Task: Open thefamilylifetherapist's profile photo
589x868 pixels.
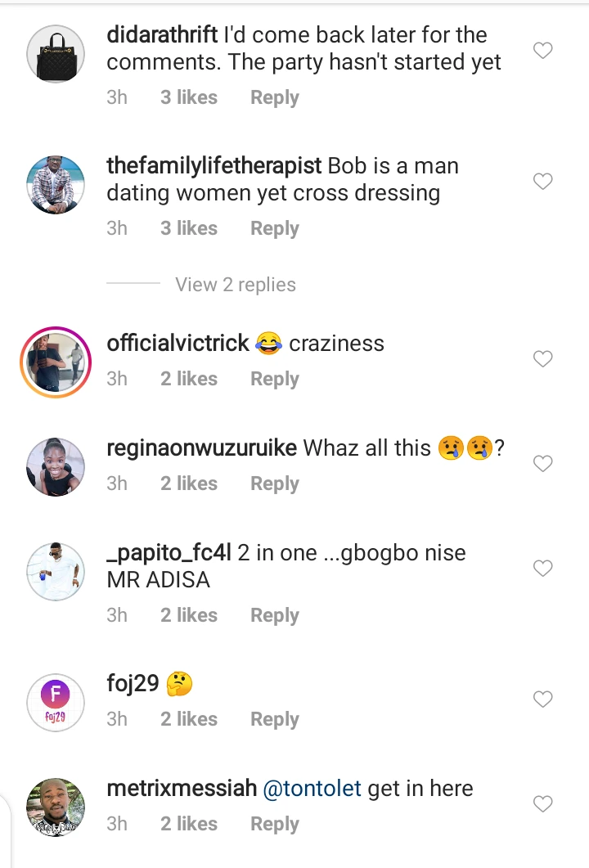Action: coord(56,184)
